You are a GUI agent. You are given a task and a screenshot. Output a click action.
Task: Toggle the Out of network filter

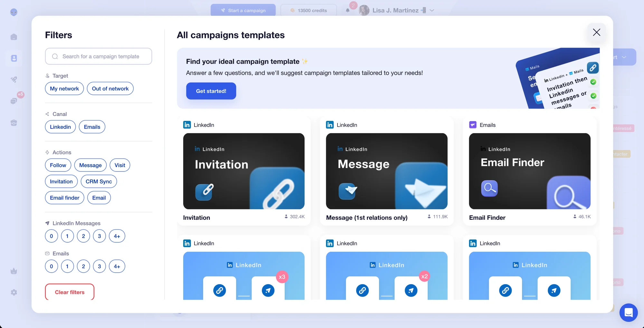110,89
